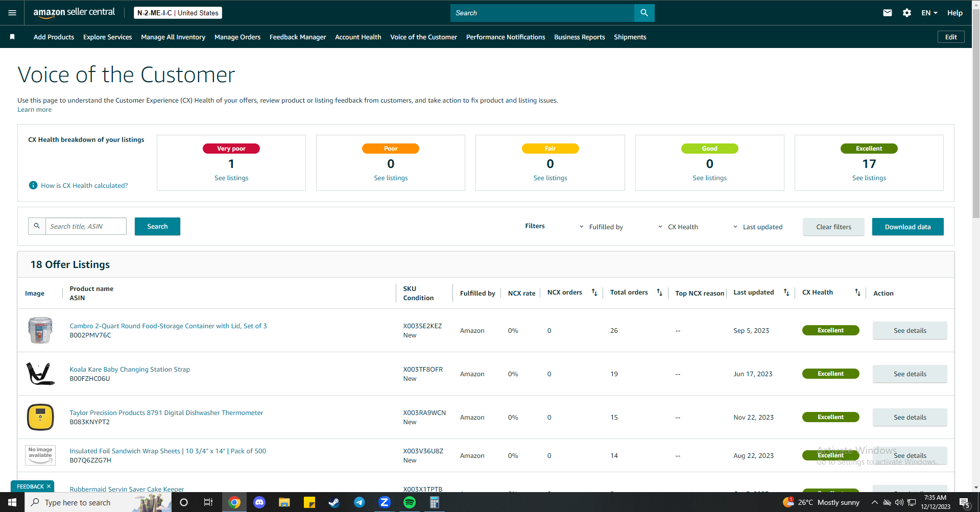Click the Cambro container product thumbnail

click(x=40, y=330)
